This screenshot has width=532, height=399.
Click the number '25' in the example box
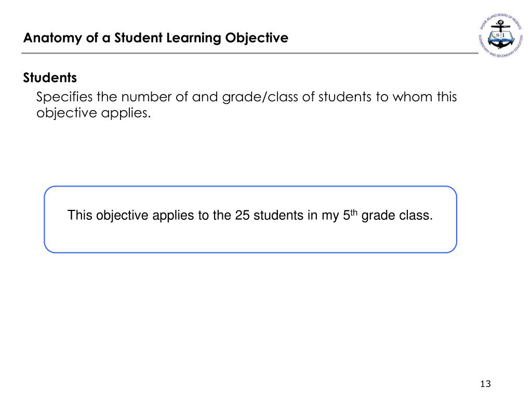[242, 216]
